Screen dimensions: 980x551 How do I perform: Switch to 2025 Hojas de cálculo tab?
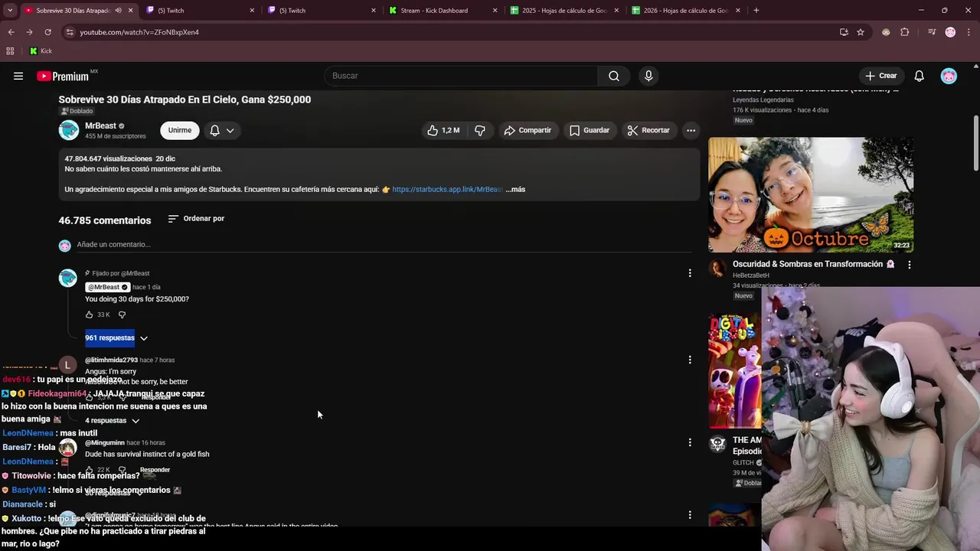click(x=565, y=11)
